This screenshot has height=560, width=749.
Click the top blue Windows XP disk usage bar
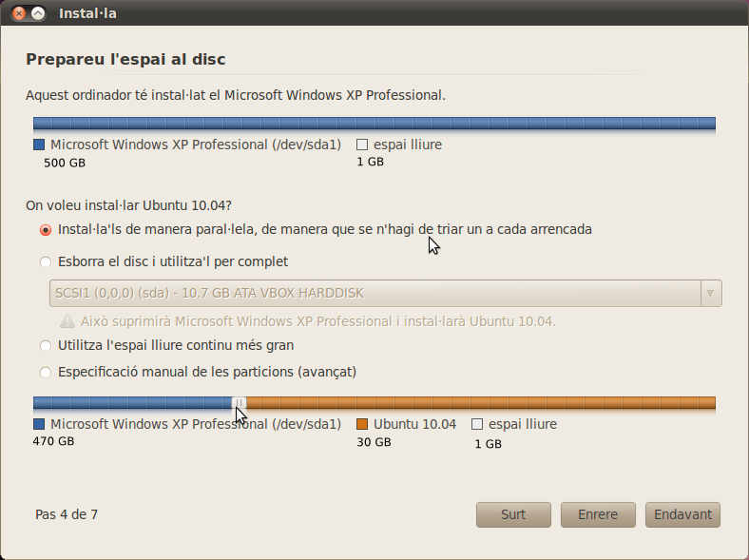[374, 124]
